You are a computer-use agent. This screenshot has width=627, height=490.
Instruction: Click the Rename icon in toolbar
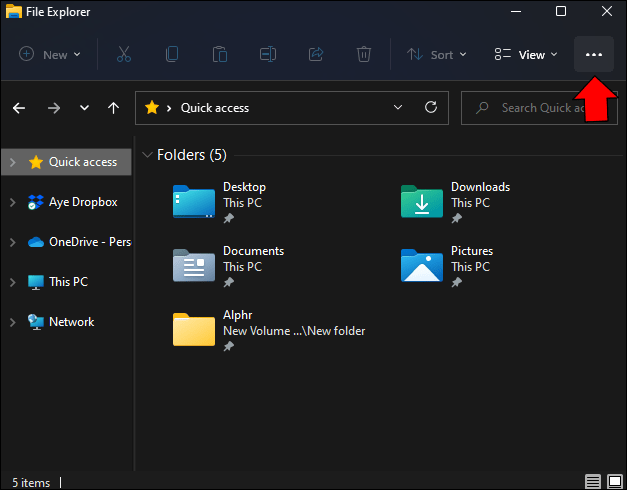(x=268, y=55)
